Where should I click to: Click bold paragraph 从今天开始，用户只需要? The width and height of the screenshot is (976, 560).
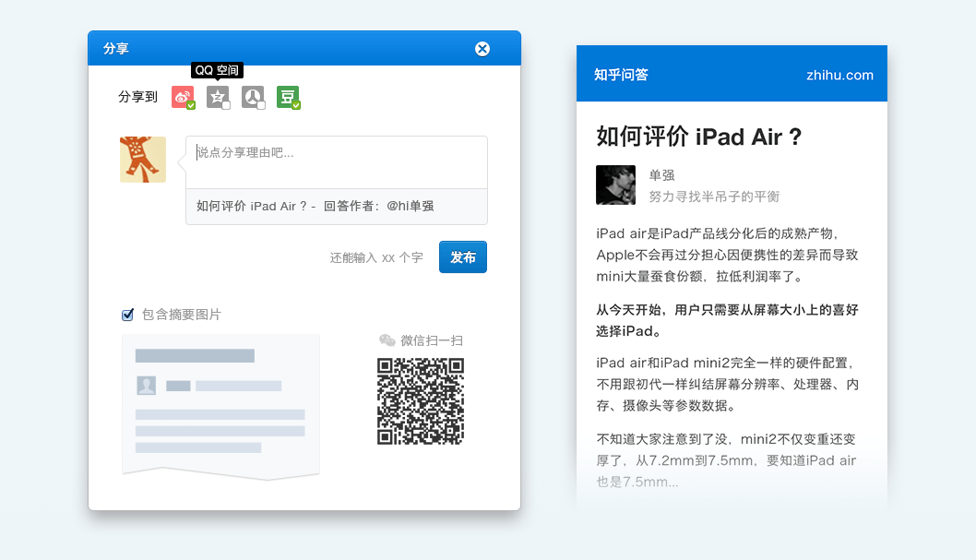pyautogui.click(x=727, y=320)
